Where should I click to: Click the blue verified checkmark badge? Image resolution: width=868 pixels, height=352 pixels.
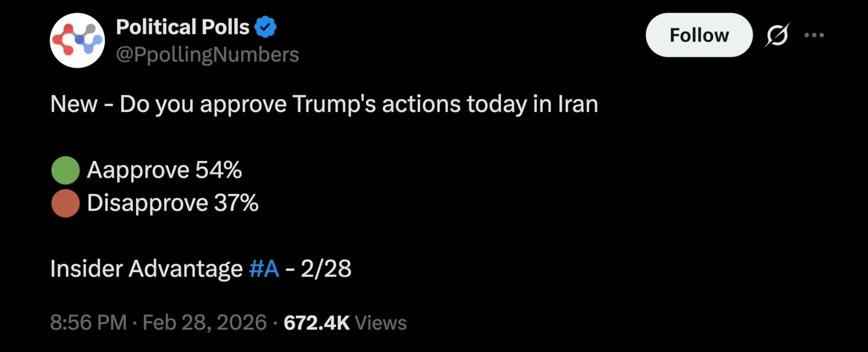(265, 27)
